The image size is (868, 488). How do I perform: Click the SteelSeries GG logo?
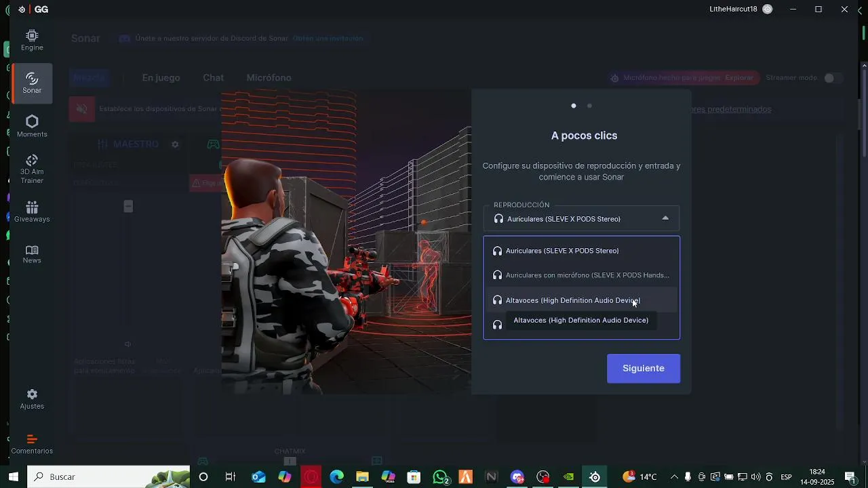tap(33, 9)
